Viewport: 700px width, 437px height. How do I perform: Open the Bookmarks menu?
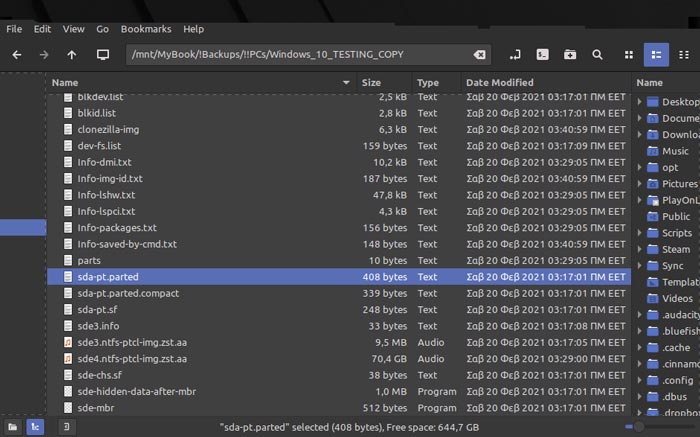tap(146, 29)
